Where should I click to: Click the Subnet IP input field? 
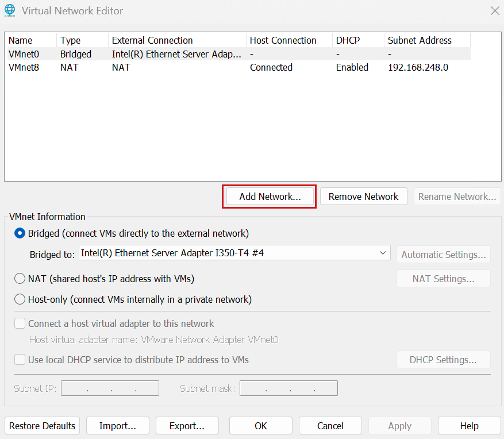pos(109,388)
